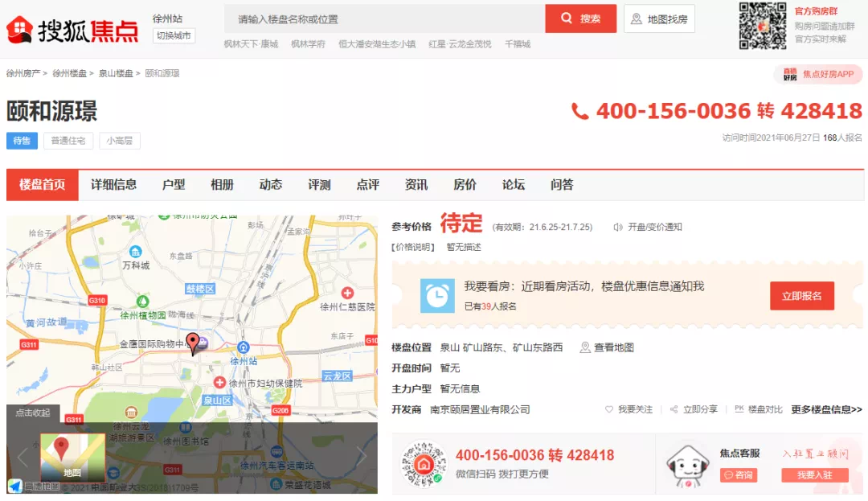Click the 我要入驻 button
The width and height of the screenshot is (868, 501).
(x=814, y=475)
